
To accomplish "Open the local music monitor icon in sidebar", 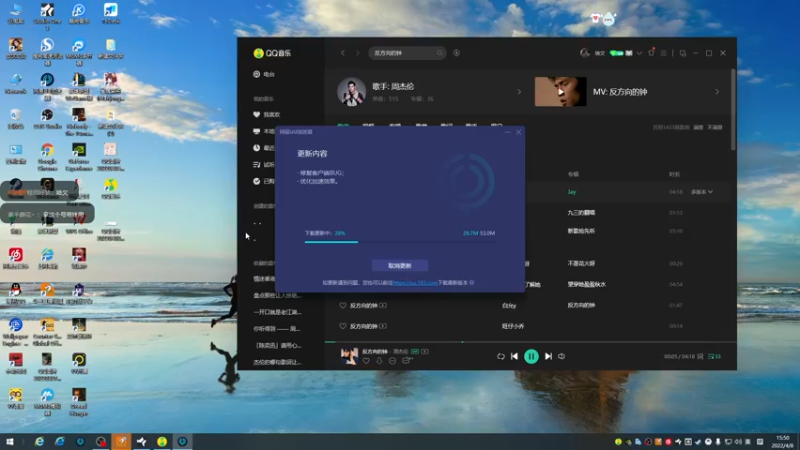I will (256, 131).
